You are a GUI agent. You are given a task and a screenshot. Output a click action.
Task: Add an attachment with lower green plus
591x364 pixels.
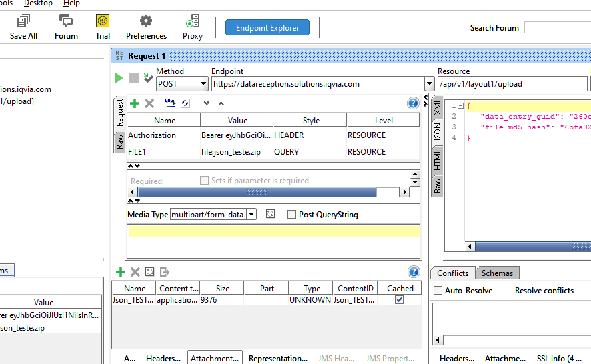tap(121, 272)
